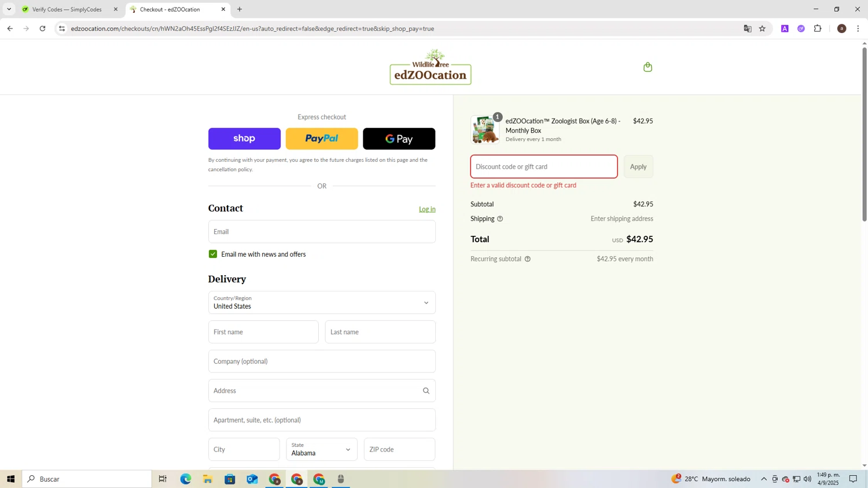This screenshot has height=488, width=868.
Task: Click Apply for the discount code
Action: pyautogui.click(x=638, y=167)
